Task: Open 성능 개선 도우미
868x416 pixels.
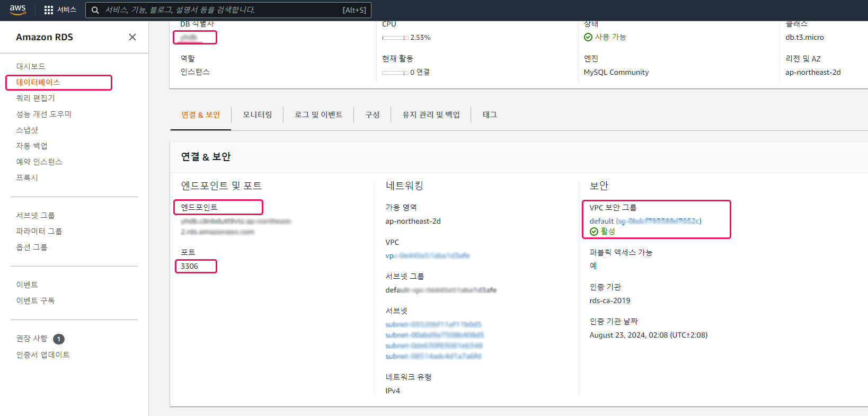Action: [x=44, y=114]
